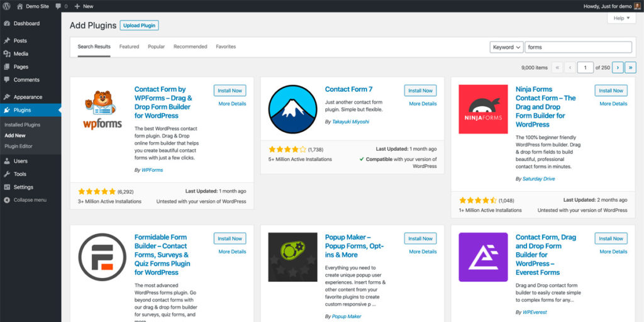644x322 pixels.
Task: Open More Details for Everest Forms
Action: pyautogui.click(x=614, y=252)
